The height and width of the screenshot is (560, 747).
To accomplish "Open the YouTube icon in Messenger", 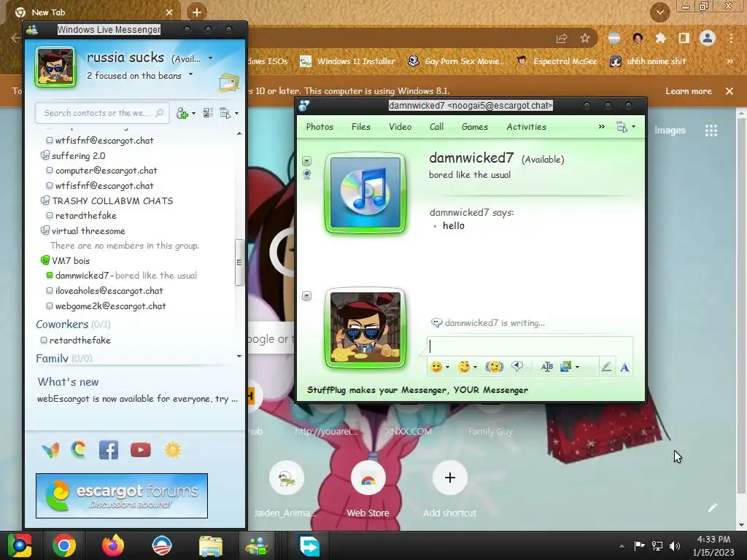I will (x=141, y=450).
